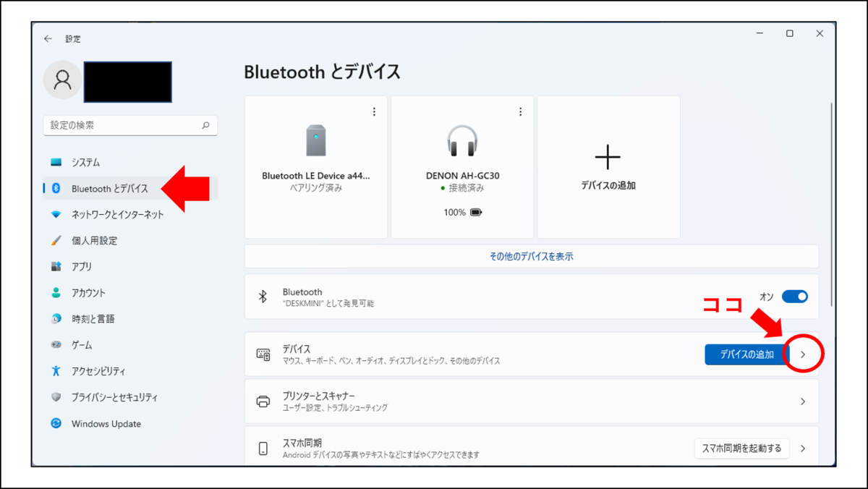The image size is (868, 489).
Task: Click the Apps icon in the sidebar
Action: pyautogui.click(x=56, y=267)
